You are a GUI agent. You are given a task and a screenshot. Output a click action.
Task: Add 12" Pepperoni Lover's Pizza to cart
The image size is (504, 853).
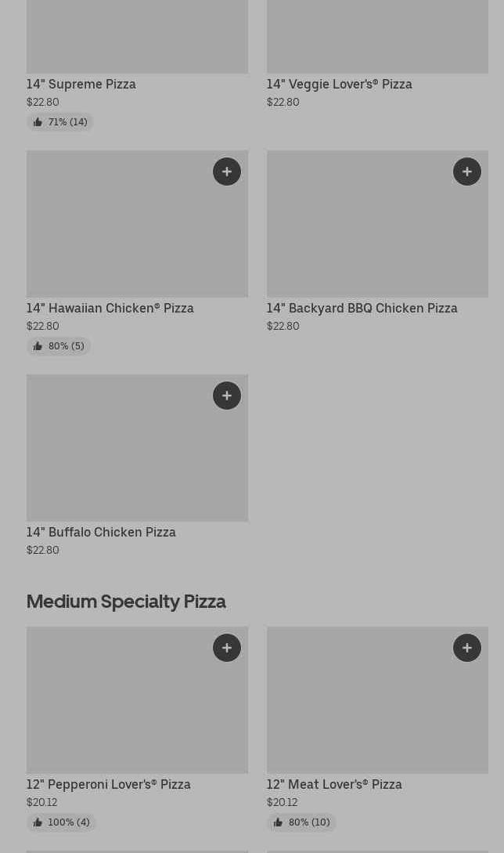227,648
